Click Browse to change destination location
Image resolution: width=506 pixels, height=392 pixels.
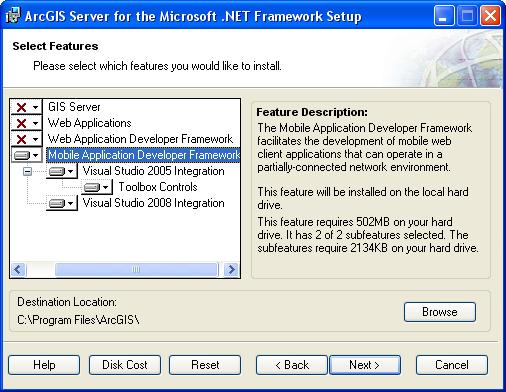coord(440,312)
